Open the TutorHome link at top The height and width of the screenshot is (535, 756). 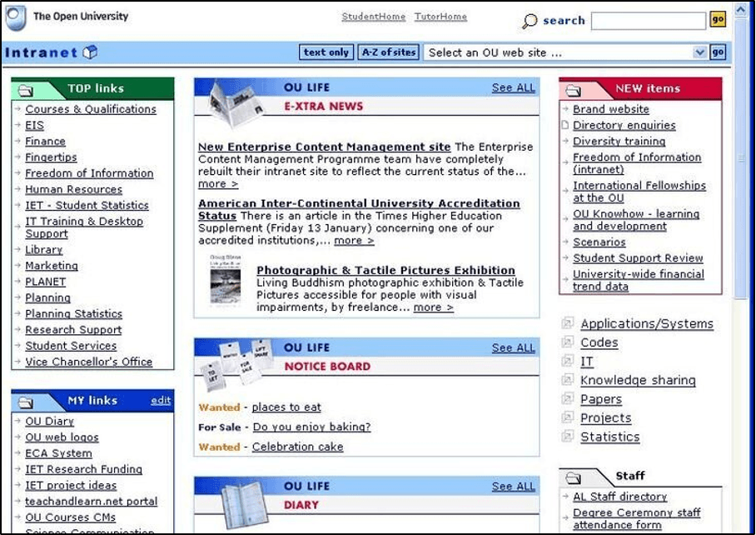click(440, 17)
